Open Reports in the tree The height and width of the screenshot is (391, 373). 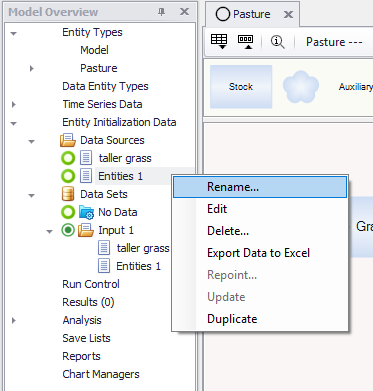pyautogui.click(x=81, y=356)
